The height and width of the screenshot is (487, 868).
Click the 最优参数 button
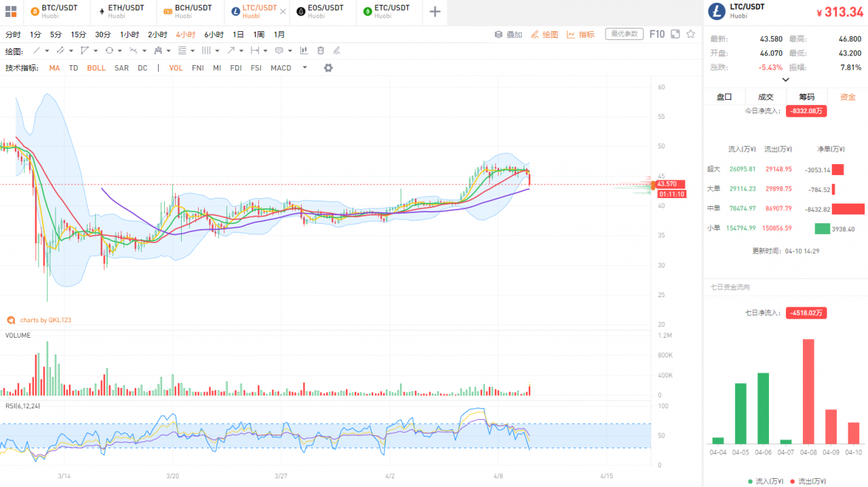pos(624,34)
